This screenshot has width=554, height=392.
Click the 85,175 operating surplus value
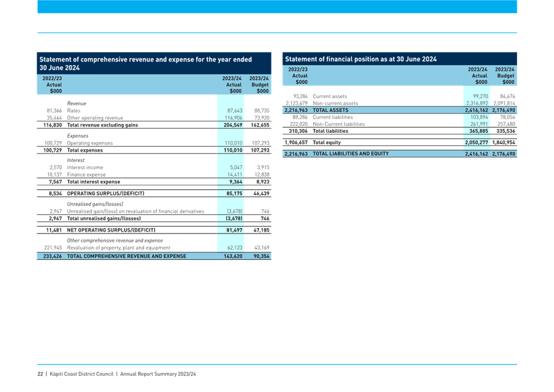tap(234, 193)
